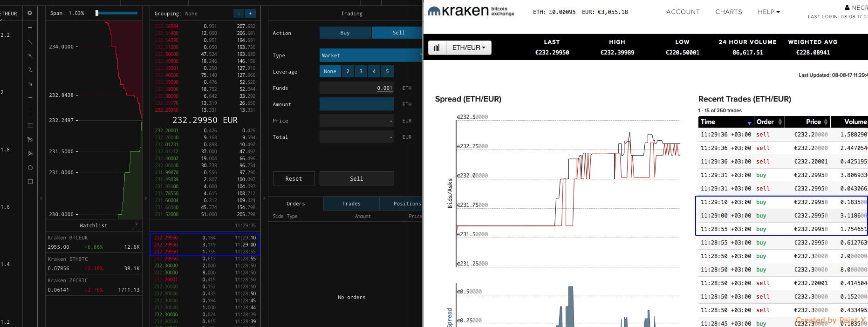868x327 pixels.
Task: Select the Fibonacci retracement lines tool
Action: click(x=30, y=126)
